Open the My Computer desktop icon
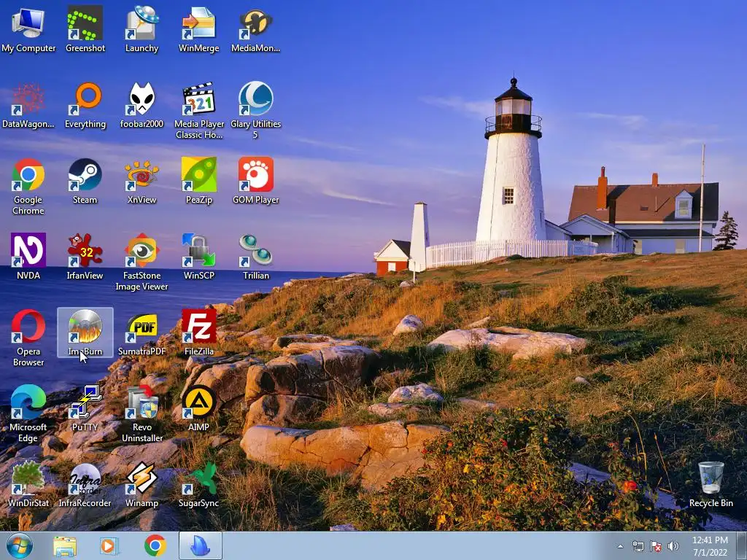Image resolution: width=747 pixels, height=560 pixels. pyautogui.click(x=28, y=29)
